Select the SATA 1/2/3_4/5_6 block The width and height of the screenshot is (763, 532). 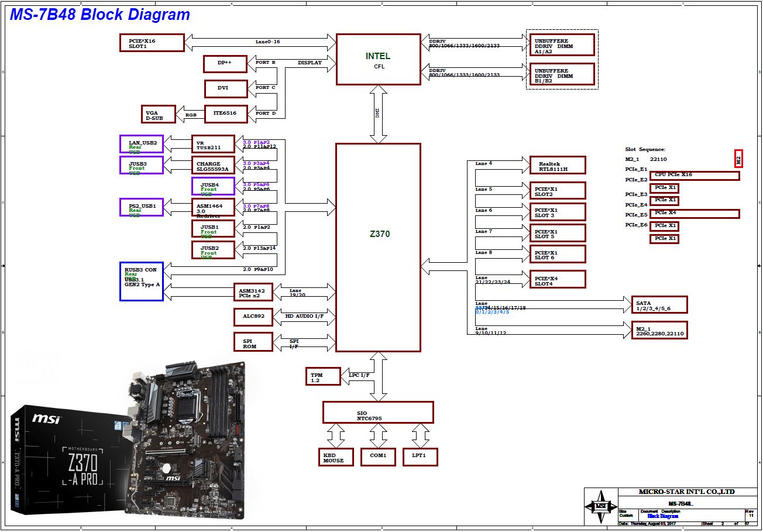tap(659, 305)
